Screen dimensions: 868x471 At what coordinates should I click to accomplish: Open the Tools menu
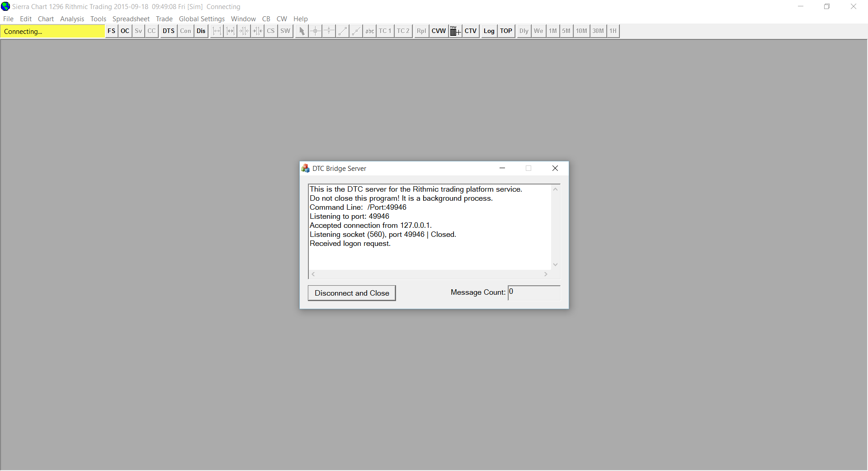pos(98,19)
